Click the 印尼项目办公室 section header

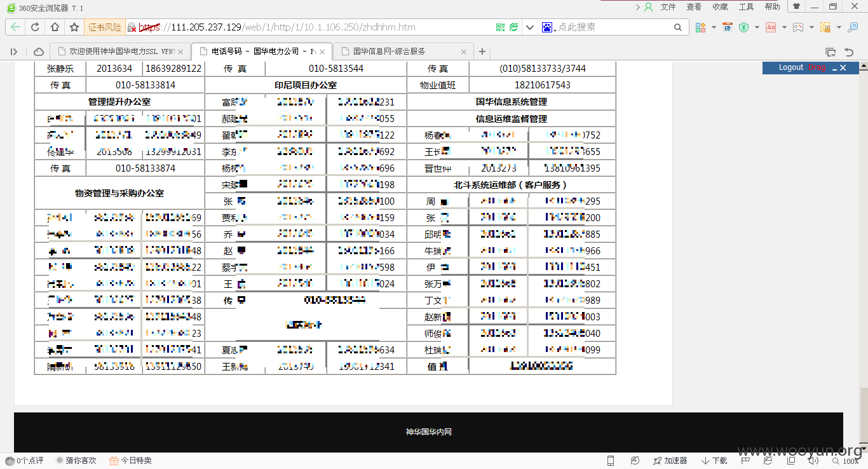click(306, 85)
